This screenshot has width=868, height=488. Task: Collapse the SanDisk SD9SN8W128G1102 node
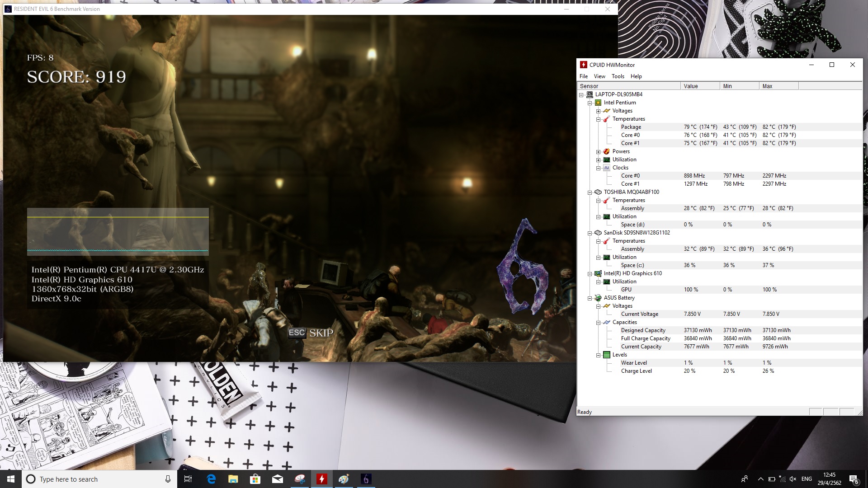[x=590, y=233]
